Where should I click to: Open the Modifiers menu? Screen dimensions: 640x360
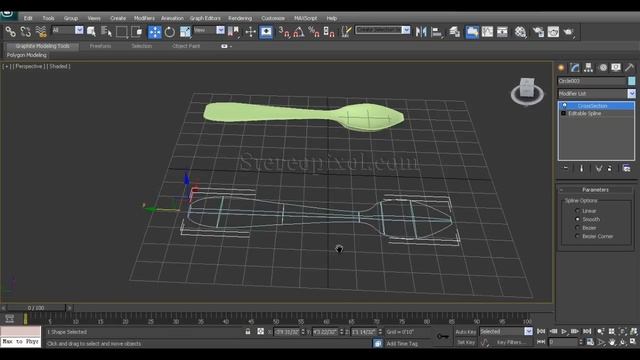click(144, 18)
